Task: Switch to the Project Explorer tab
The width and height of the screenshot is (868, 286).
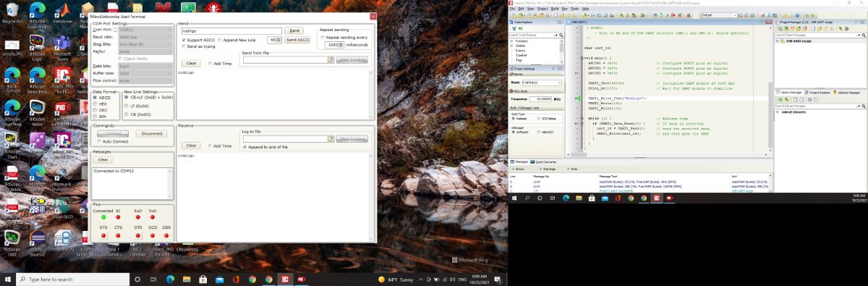Action: point(817,93)
